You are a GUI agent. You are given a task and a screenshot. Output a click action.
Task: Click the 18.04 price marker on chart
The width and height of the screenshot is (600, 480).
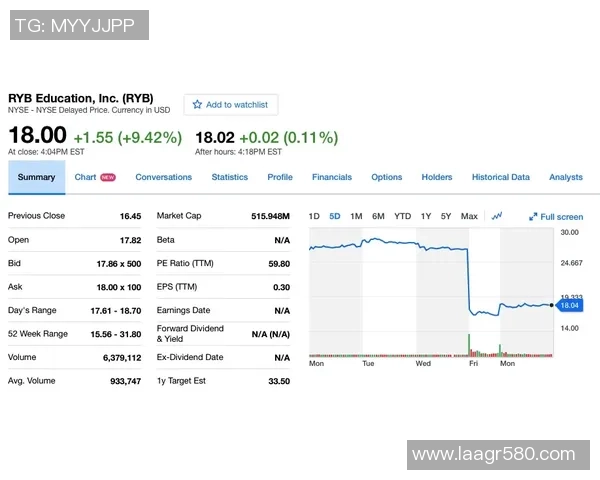click(x=569, y=306)
